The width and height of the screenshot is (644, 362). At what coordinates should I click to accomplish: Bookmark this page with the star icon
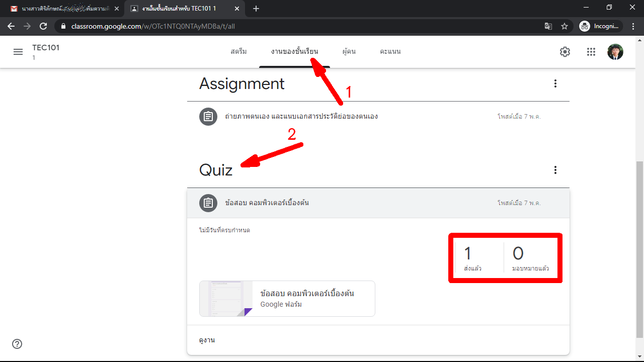tap(565, 26)
